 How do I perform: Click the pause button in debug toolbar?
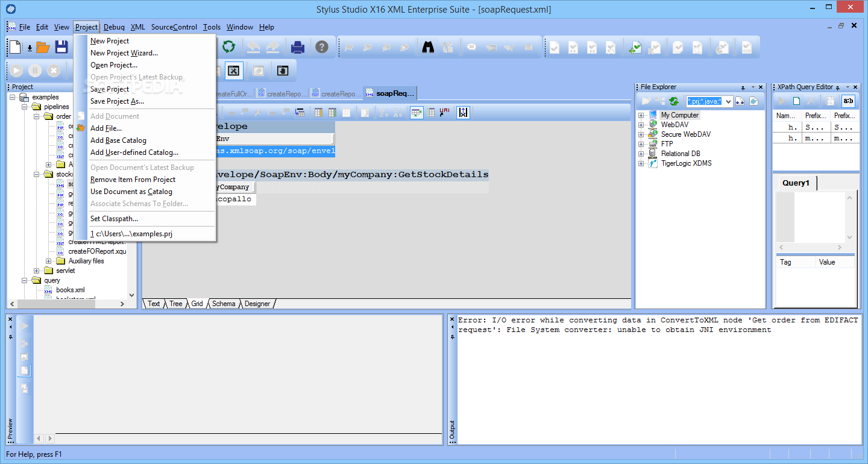35,71
